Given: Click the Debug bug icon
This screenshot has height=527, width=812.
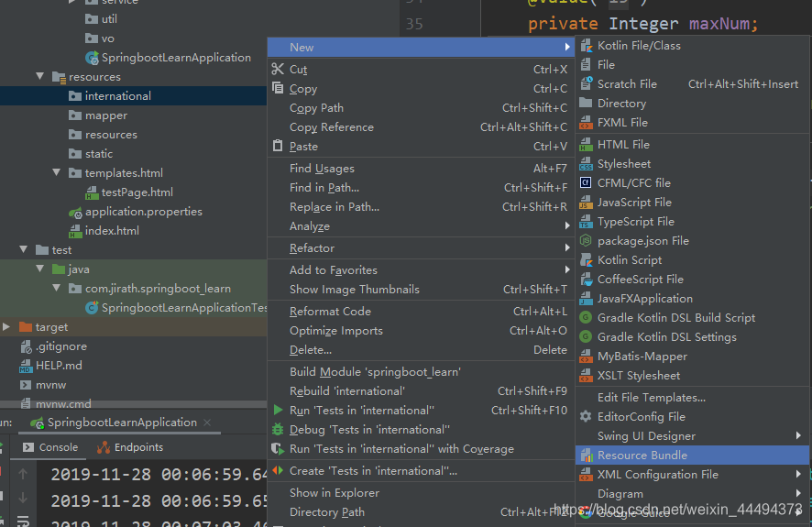Looking at the screenshot, I should click(x=278, y=429).
